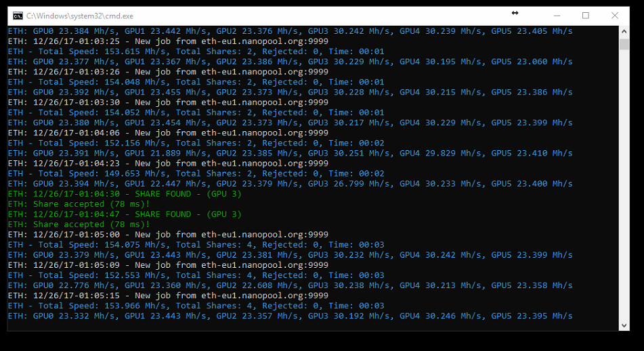Click the GPU2 22.608 Mh/s value
This screenshot has width=644, height=351.
pyautogui.click(x=259, y=285)
